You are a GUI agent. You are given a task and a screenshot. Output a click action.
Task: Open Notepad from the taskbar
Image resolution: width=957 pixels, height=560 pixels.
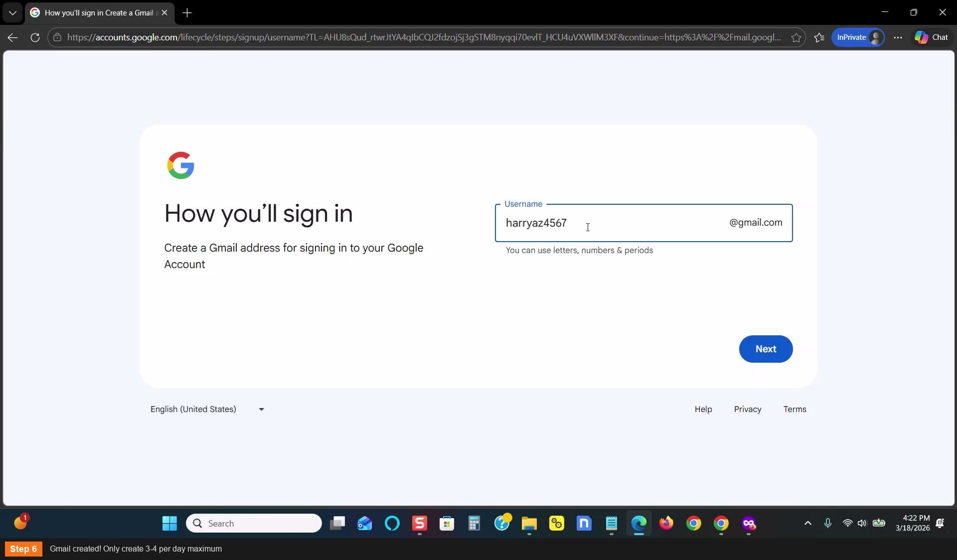tap(612, 523)
